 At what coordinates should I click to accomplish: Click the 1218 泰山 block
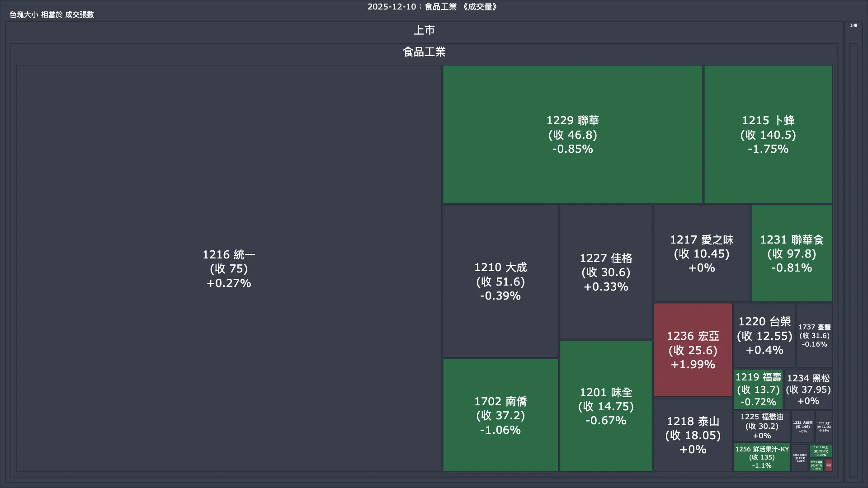(693, 435)
